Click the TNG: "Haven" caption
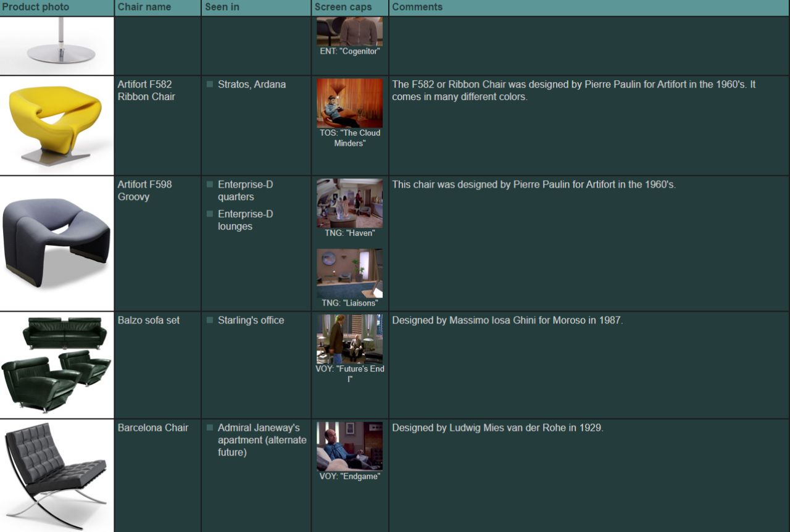The width and height of the screenshot is (790, 532). pos(349,233)
